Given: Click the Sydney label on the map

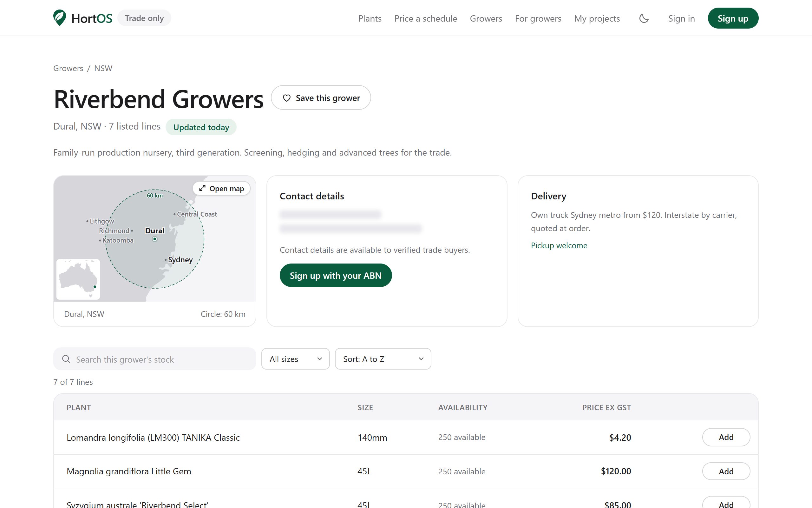Looking at the screenshot, I should click(x=180, y=260).
